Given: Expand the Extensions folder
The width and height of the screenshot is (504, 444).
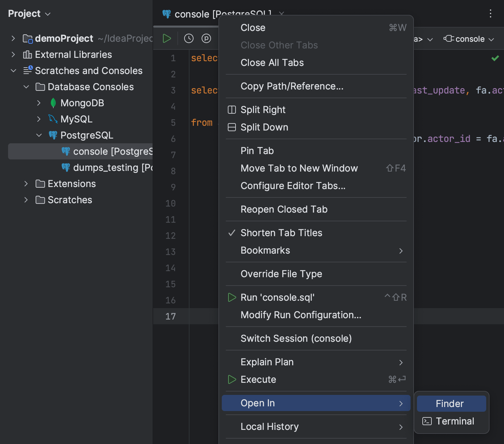Looking at the screenshot, I should (26, 184).
